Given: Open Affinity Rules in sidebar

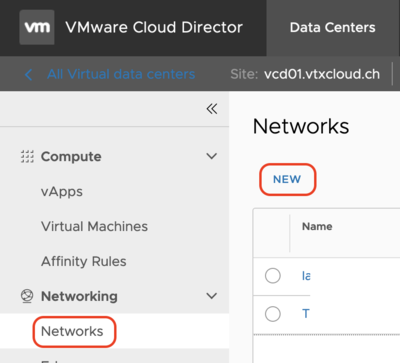Looking at the screenshot, I should point(84,261).
